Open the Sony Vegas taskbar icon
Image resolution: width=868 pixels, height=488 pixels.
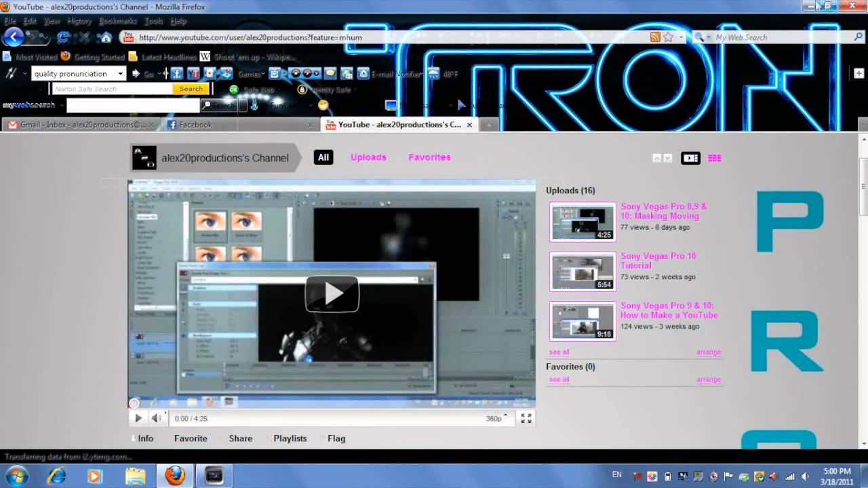[214, 476]
